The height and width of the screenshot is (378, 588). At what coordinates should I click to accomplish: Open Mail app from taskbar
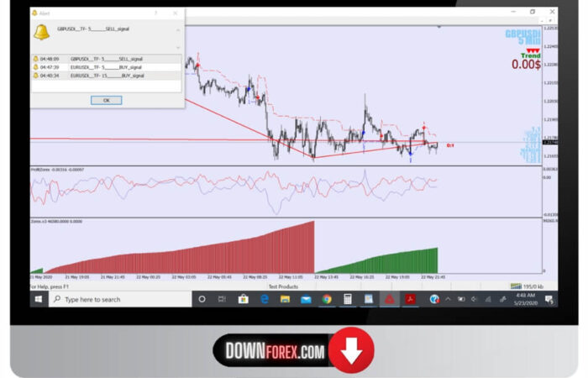(x=306, y=299)
